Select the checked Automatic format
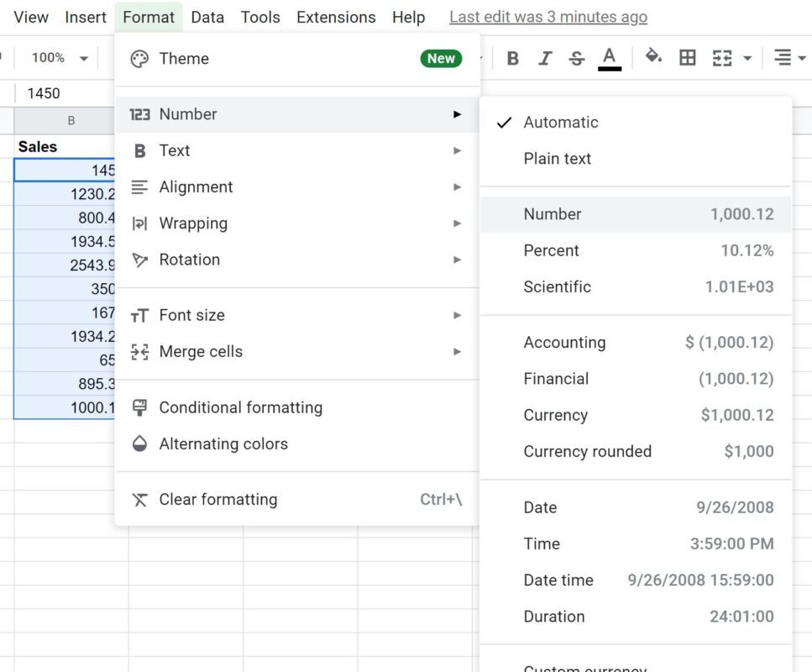 (x=636, y=123)
